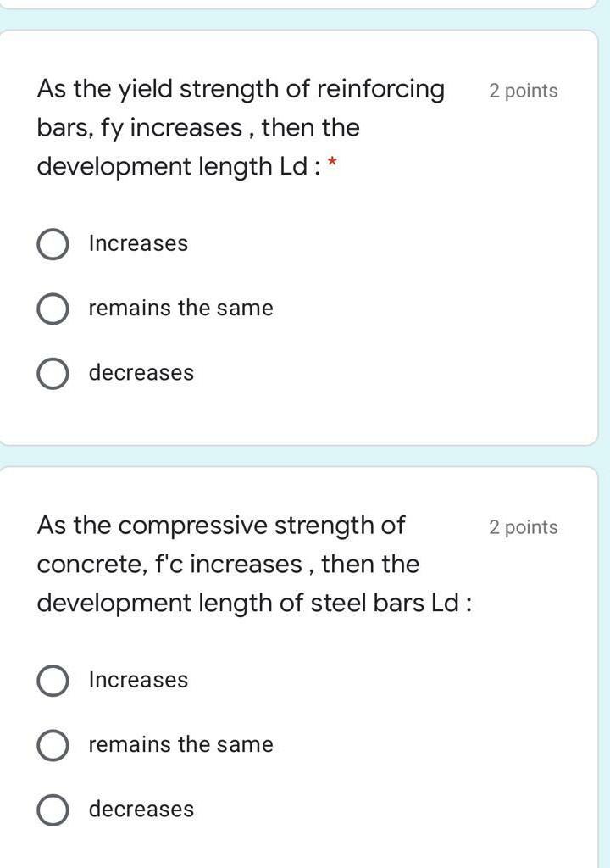Select "decreases" for the compressive strength question

[x=53, y=809]
